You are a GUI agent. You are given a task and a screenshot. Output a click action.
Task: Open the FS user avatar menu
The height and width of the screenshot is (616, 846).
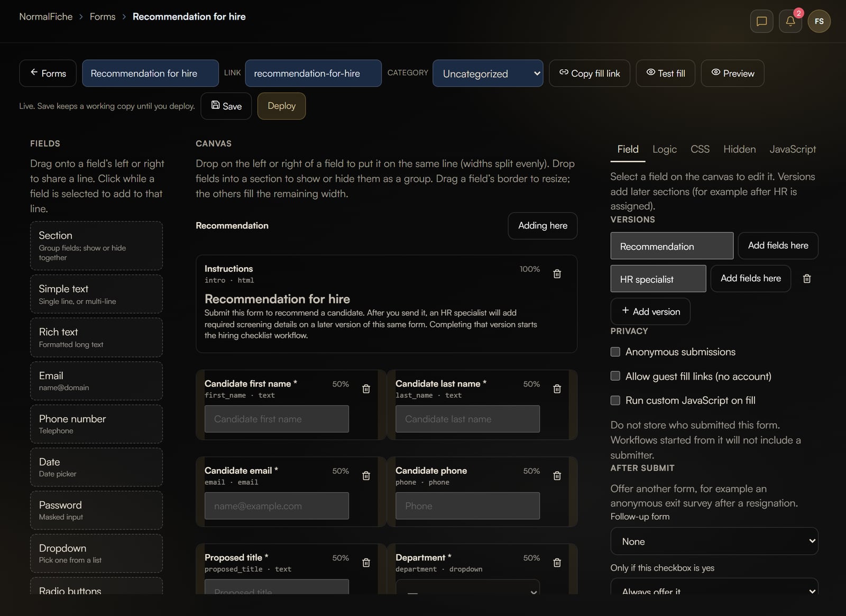pyautogui.click(x=819, y=21)
